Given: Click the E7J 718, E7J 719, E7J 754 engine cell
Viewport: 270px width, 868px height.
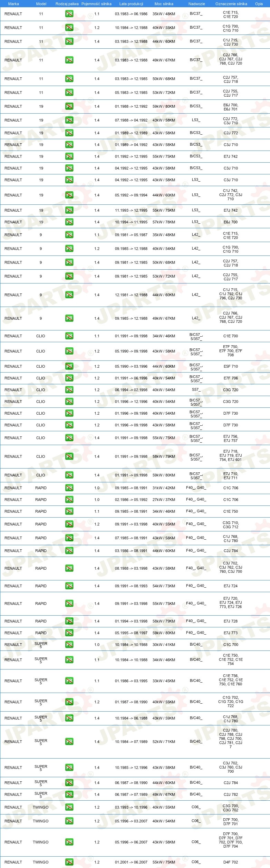Looking at the screenshot, I should 231,455.
